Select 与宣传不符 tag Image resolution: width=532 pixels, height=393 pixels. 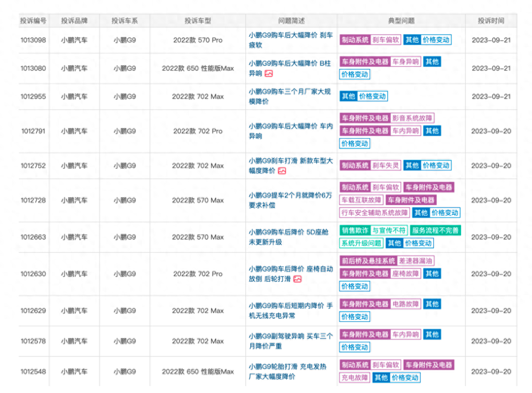[389, 231]
